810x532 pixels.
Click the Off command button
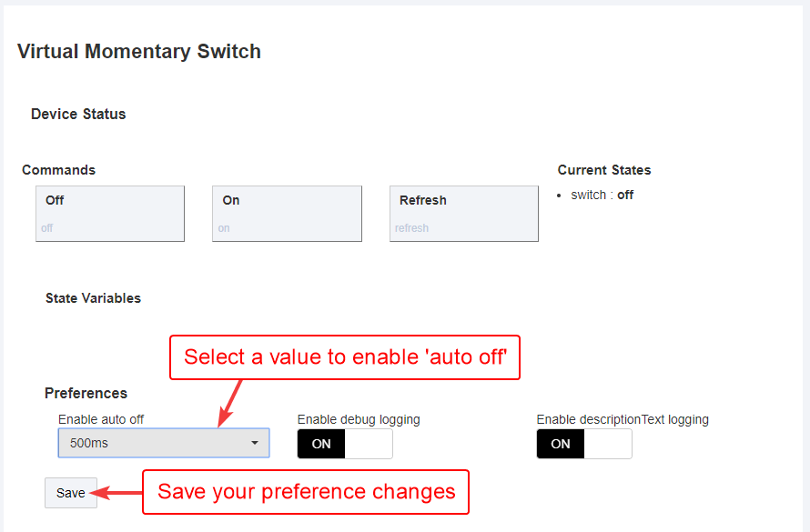tap(110, 214)
